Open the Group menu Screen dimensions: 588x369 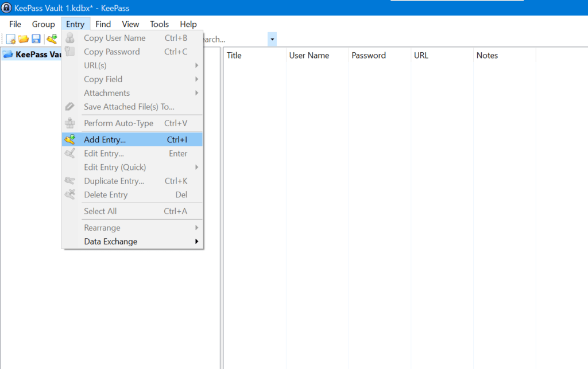point(44,24)
